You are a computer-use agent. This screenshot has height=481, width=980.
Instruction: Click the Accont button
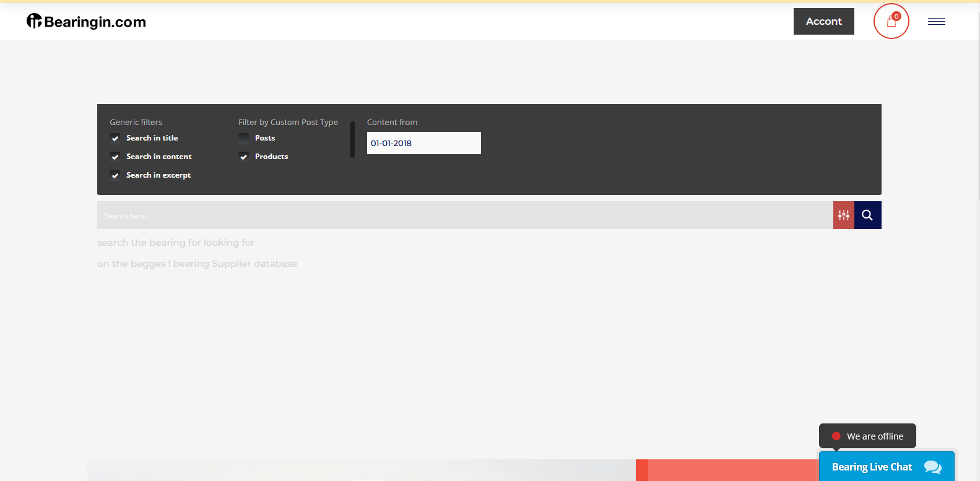coord(823,22)
